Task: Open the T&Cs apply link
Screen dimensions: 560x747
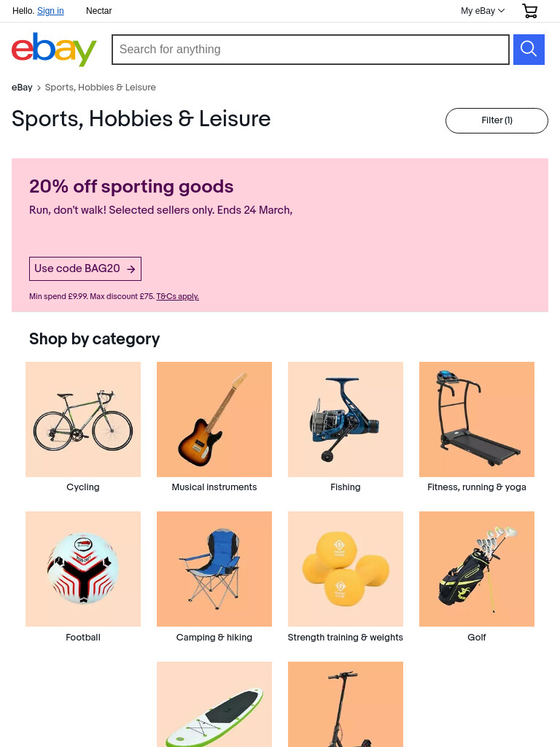Action: [178, 296]
